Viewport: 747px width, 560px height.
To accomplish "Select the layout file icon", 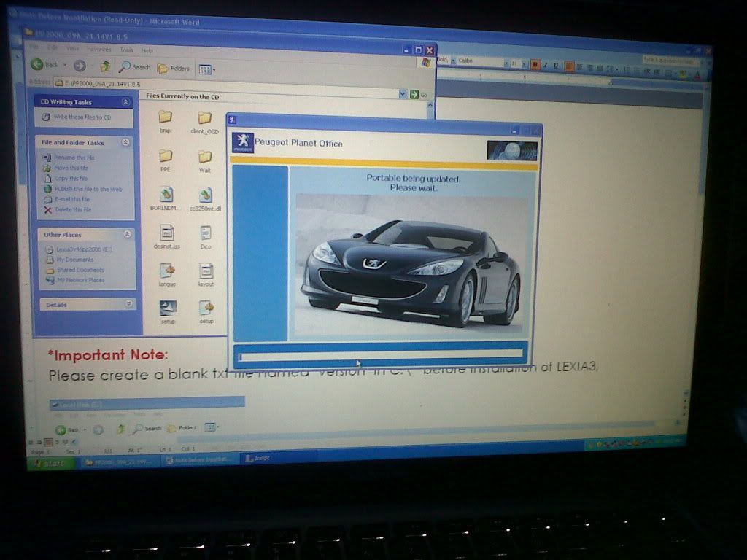I will [x=206, y=271].
